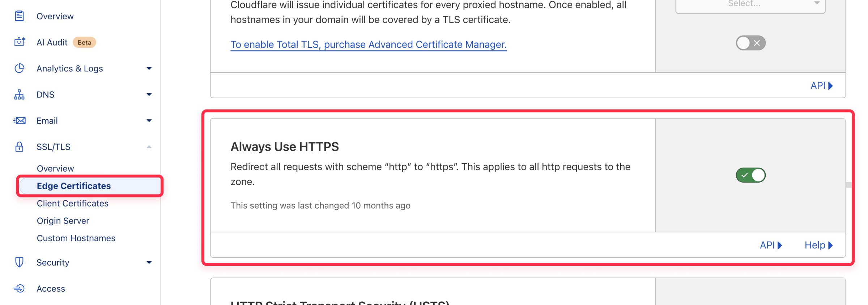Open Help link in Always Use HTTPS card
The height and width of the screenshot is (305, 868).
tap(819, 245)
